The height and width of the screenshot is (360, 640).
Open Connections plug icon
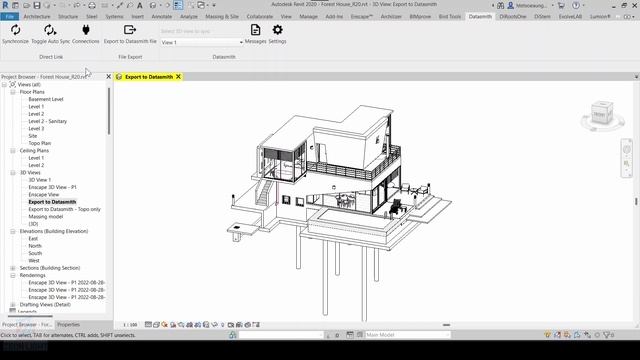pyautogui.click(x=86, y=30)
